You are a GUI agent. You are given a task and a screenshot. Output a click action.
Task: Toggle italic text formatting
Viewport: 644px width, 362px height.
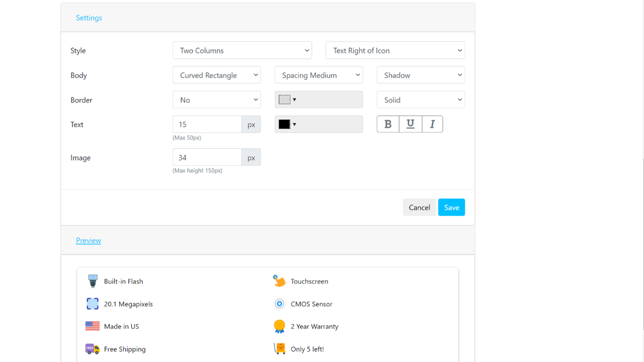432,124
